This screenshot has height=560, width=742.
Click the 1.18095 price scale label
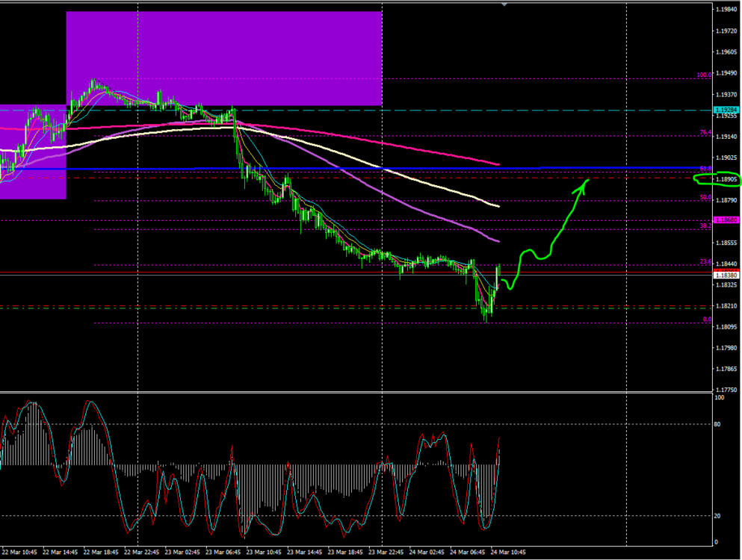726,327
